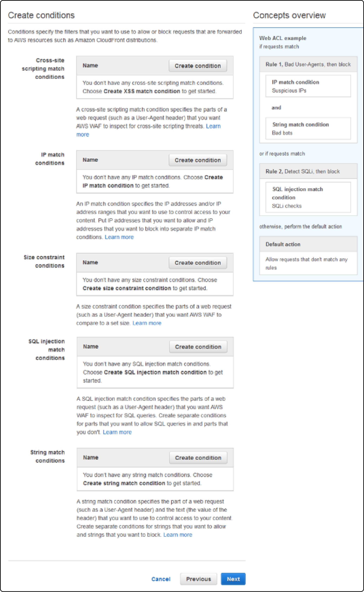Click 'or if requests match' text

tap(282, 154)
